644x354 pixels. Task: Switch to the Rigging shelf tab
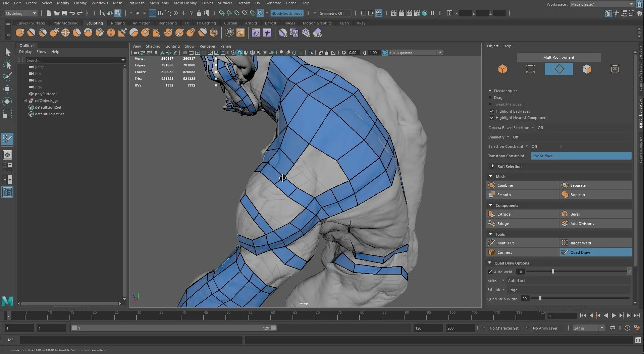pos(118,23)
